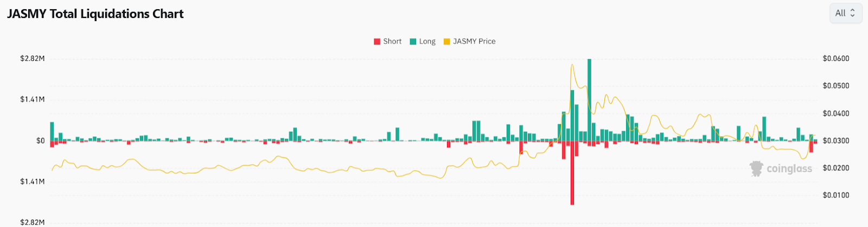Click the green Long legend color swatch
The height and width of the screenshot is (227, 868).
point(413,42)
